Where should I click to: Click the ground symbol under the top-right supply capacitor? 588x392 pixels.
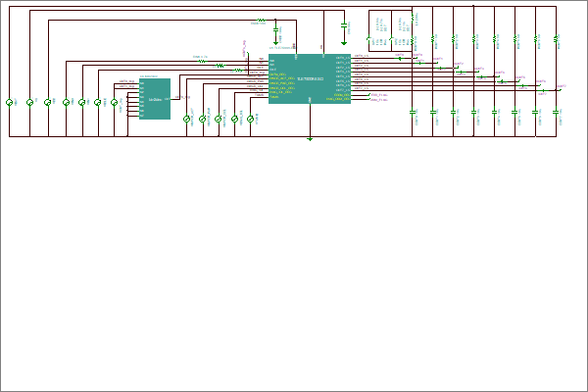[x=344, y=43]
